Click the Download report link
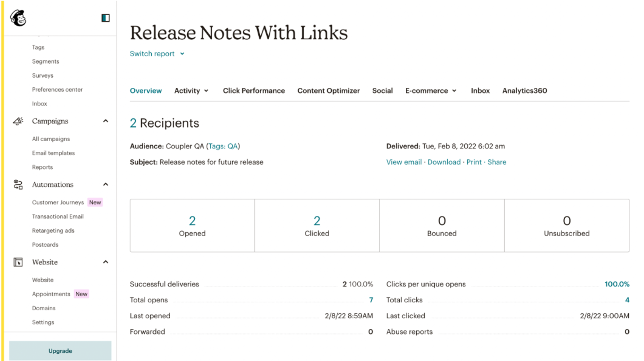 444,162
